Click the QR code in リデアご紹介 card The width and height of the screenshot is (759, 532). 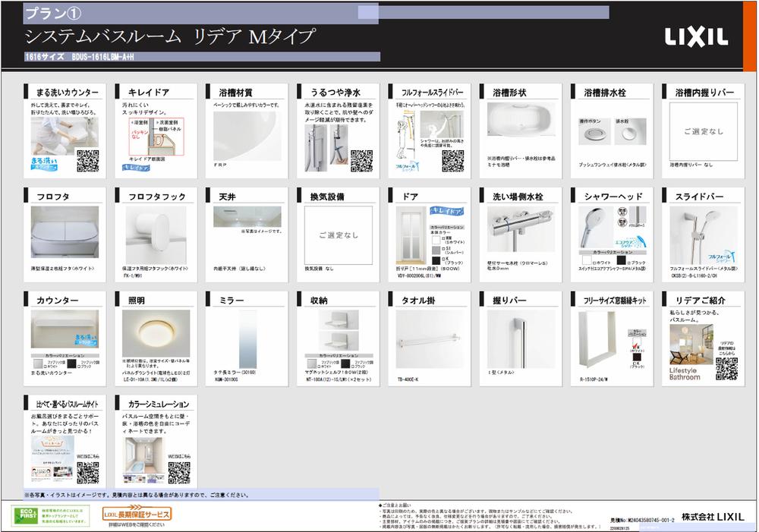click(x=726, y=369)
